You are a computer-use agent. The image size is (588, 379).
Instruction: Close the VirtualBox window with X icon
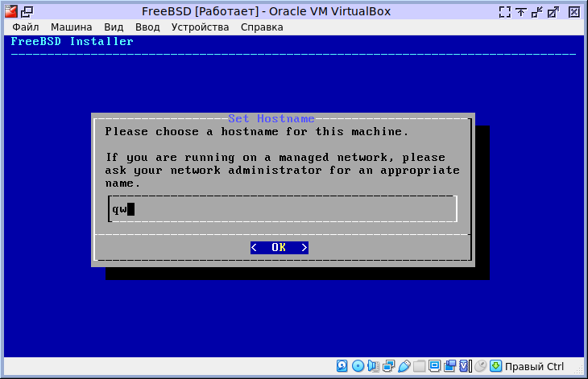coord(574,12)
